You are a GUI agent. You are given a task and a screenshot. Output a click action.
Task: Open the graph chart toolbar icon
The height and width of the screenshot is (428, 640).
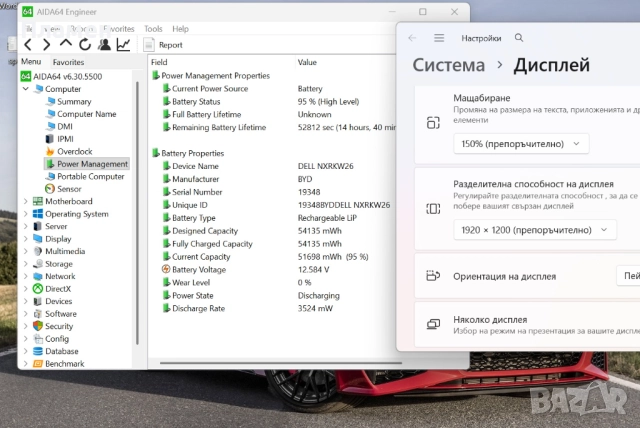(x=123, y=44)
